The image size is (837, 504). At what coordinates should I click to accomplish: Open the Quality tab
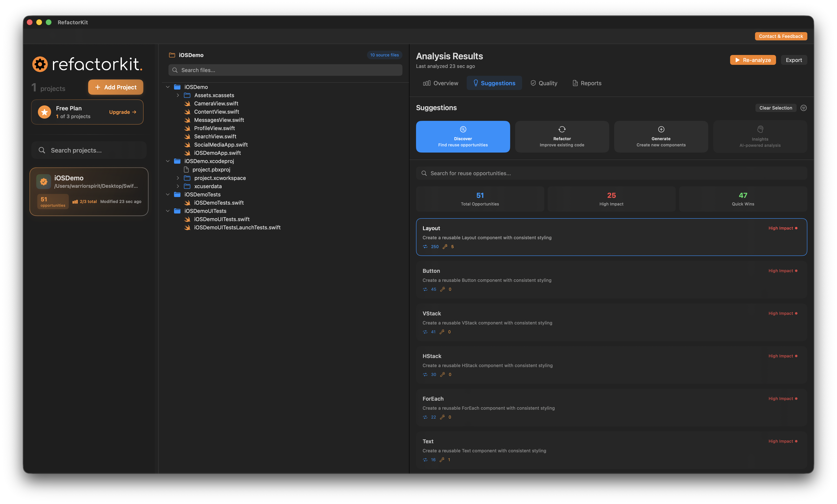[x=544, y=83]
